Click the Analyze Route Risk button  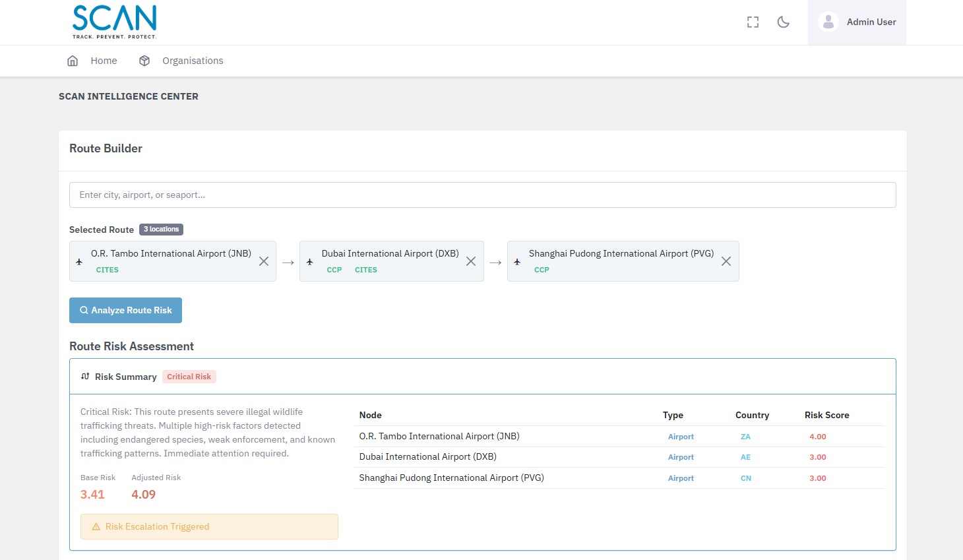point(125,311)
